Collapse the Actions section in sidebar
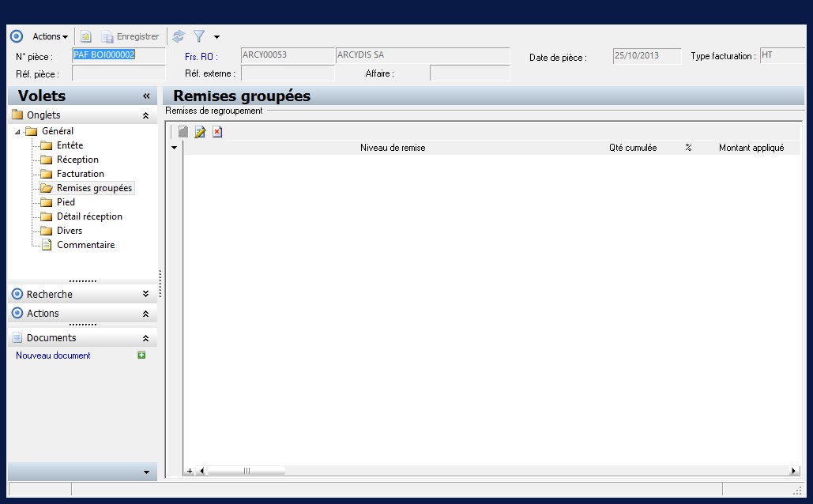813x504 pixels. tap(145, 314)
